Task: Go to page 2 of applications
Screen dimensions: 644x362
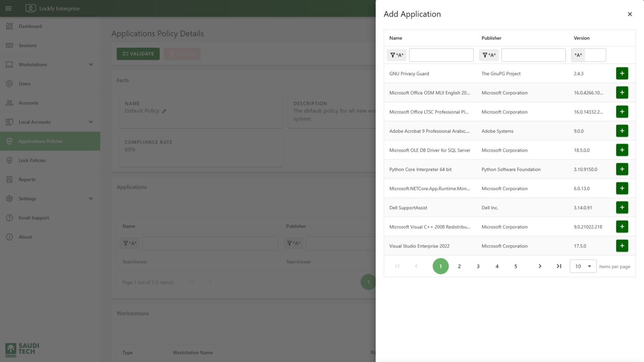Action: coord(459,266)
